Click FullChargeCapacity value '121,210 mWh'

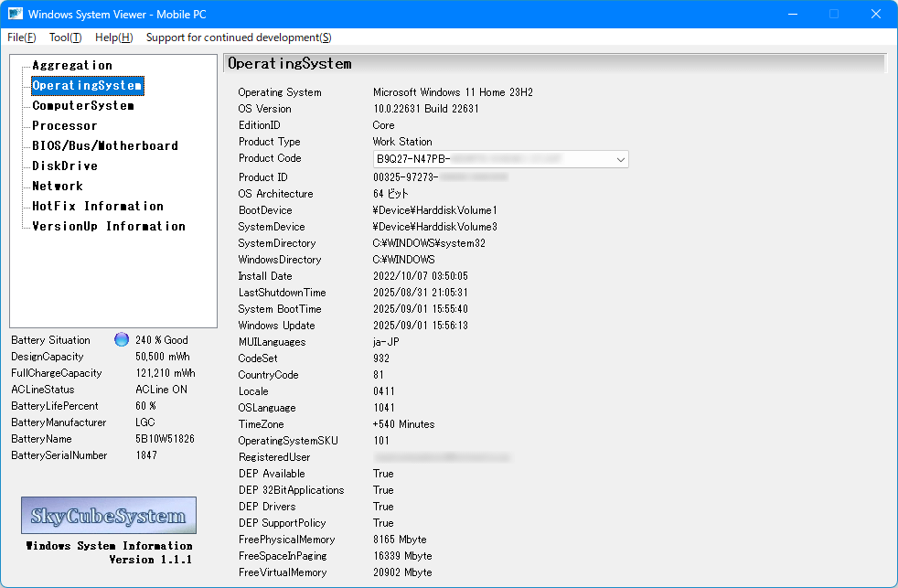(x=166, y=373)
